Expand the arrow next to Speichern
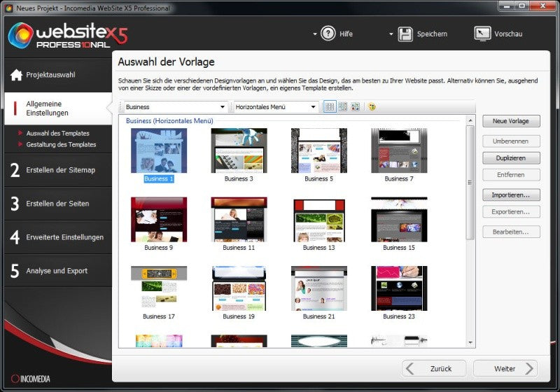Screen dimensions: 560x392 [391, 34]
